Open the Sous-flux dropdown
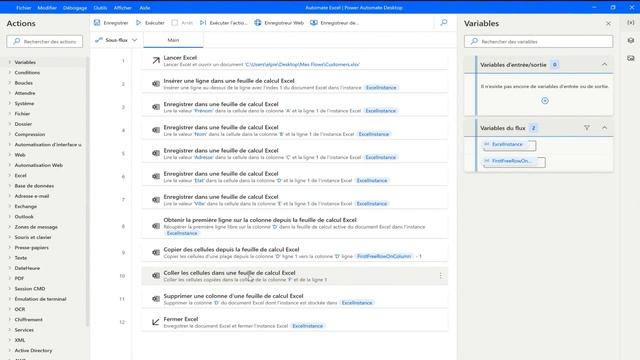The width and height of the screenshot is (640, 360). click(135, 40)
